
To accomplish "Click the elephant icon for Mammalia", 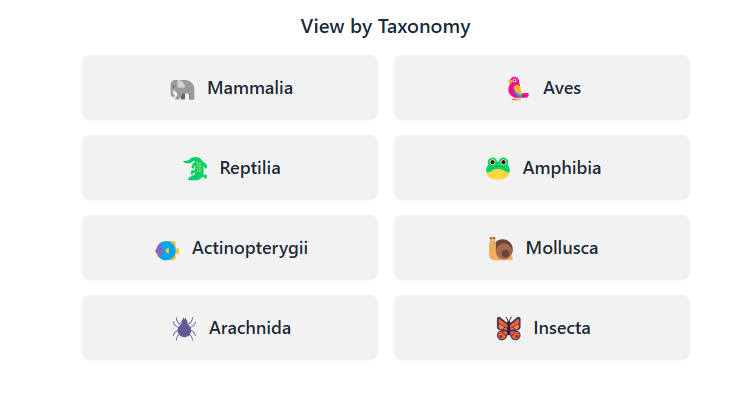I will [182, 89].
